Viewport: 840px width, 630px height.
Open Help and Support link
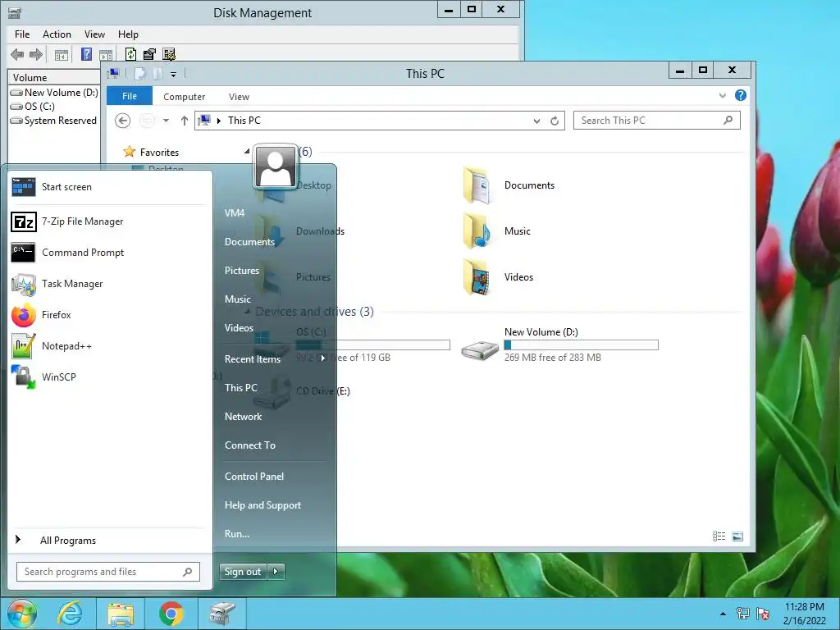point(262,505)
